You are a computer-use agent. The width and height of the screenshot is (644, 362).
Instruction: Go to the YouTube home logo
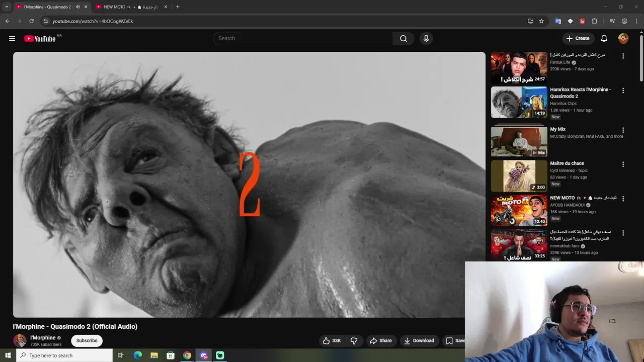coord(40,39)
